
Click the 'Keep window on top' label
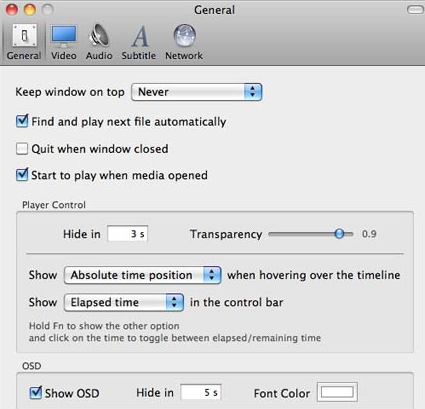click(x=70, y=92)
